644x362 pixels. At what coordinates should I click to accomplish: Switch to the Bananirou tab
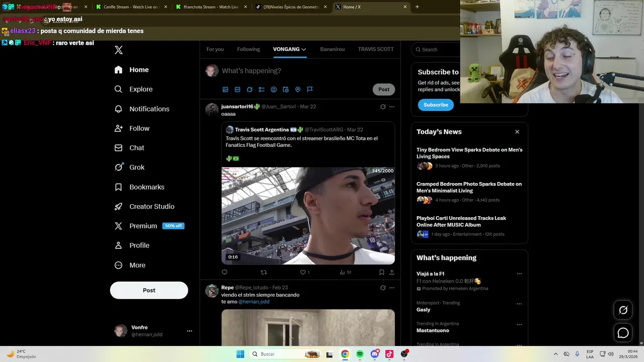click(332, 49)
